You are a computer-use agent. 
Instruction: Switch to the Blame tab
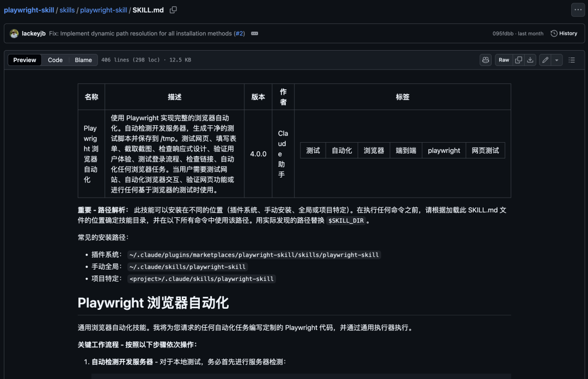83,60
